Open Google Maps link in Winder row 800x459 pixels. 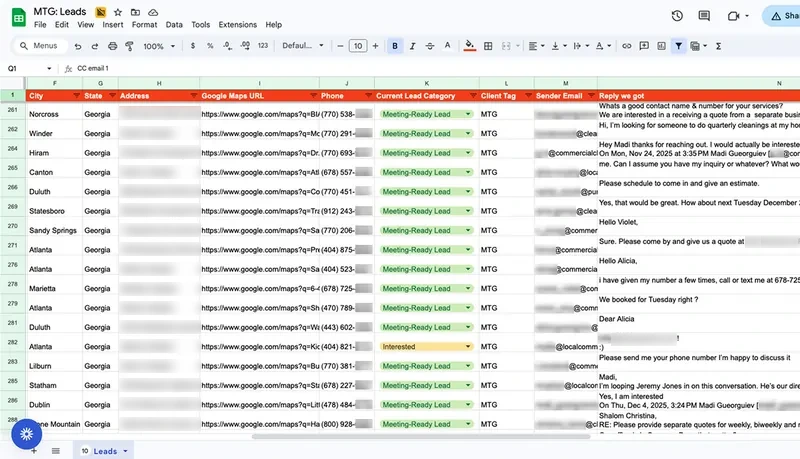pos(260,134)
